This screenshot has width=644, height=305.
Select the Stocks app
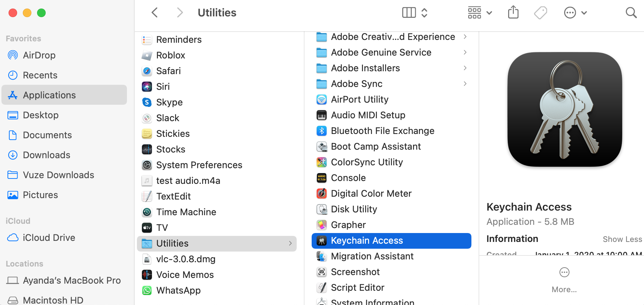[217, 149]
